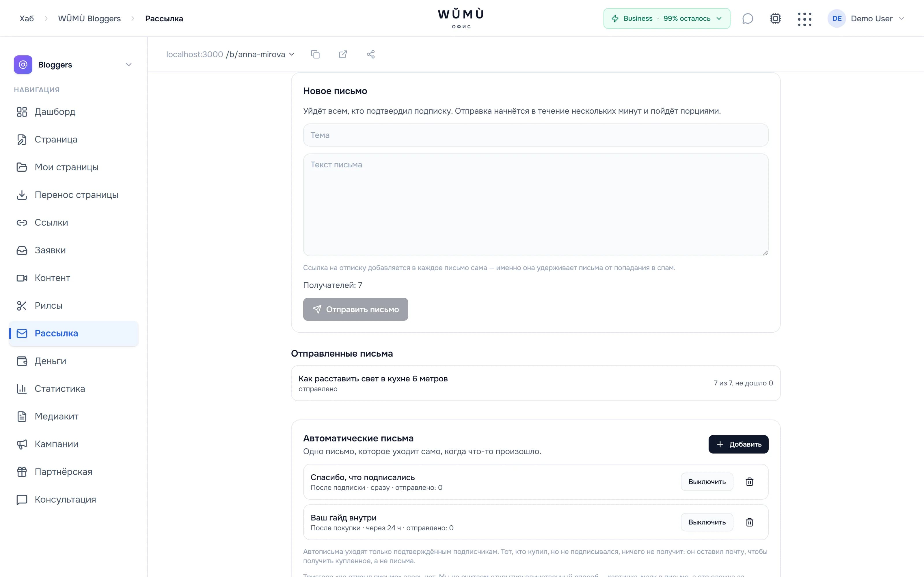Viewport: 924px width, 577px height.
Task: Open the Business plan dropdown
Action: coord(667,18)
